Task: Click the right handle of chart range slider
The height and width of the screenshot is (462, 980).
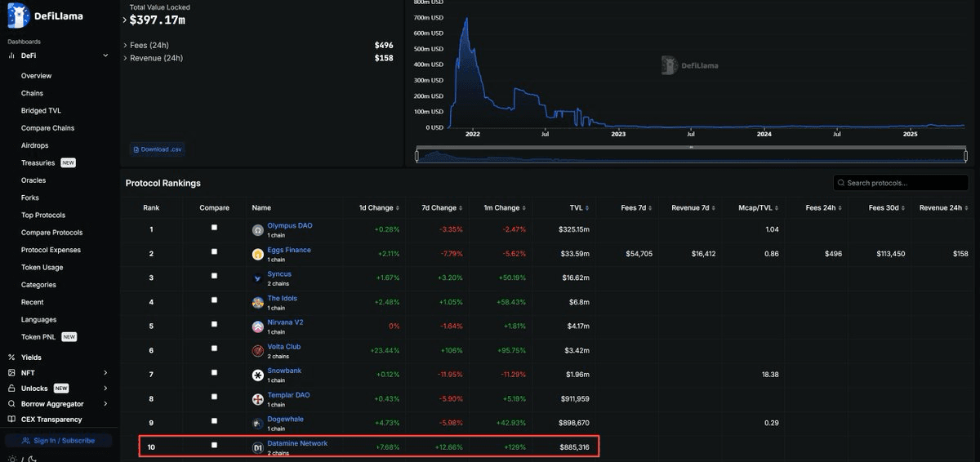Action: click(965, 155)
